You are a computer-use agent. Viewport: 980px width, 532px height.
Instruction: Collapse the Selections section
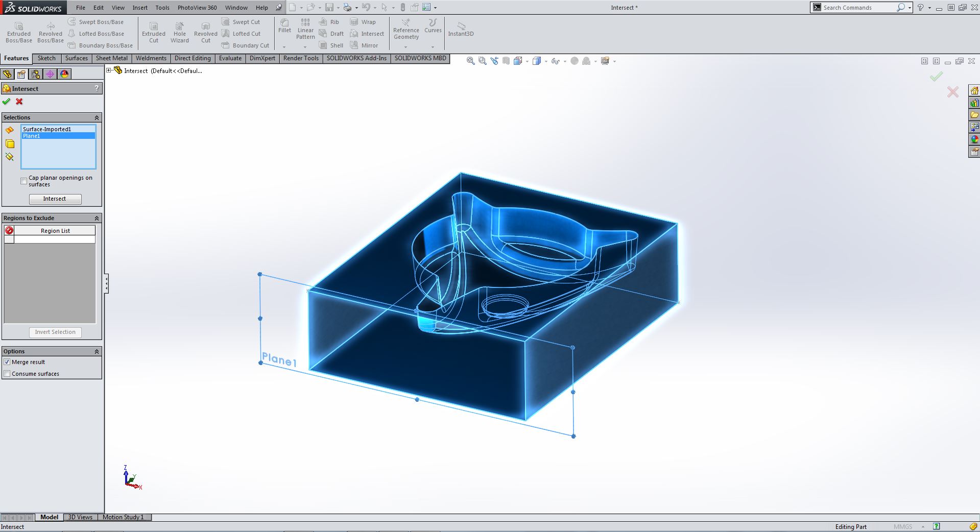(97, 117)
